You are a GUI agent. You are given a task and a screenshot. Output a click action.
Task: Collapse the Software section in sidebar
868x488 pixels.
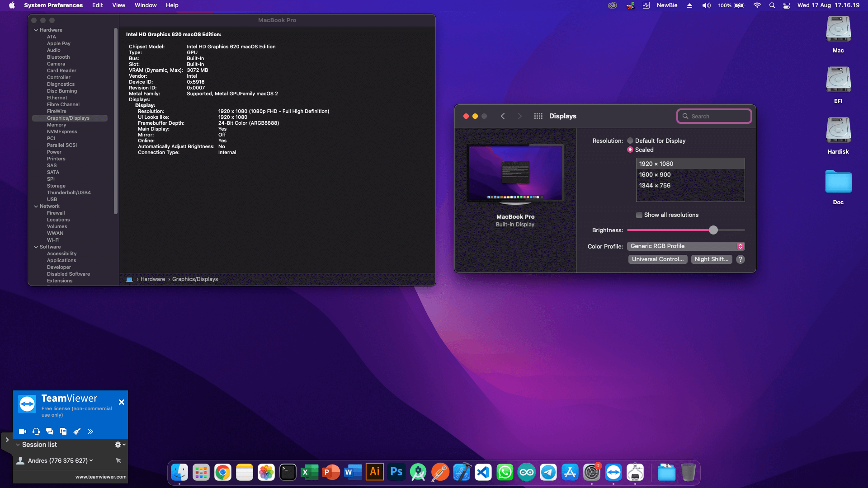(x=36, y=247)
